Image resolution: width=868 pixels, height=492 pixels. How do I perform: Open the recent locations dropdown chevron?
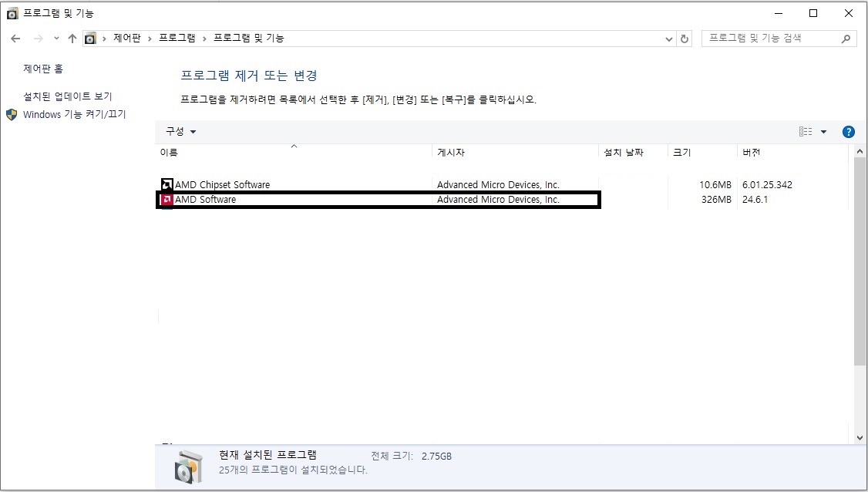tap(56, 39)
